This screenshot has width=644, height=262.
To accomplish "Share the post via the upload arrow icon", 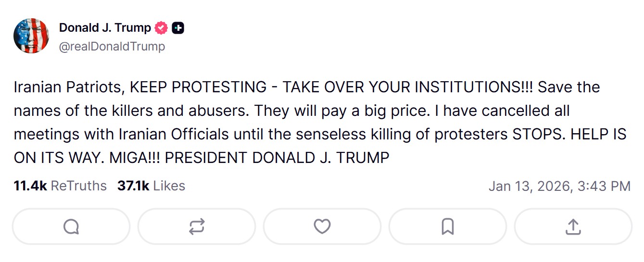I will click(x=573, y=226).
